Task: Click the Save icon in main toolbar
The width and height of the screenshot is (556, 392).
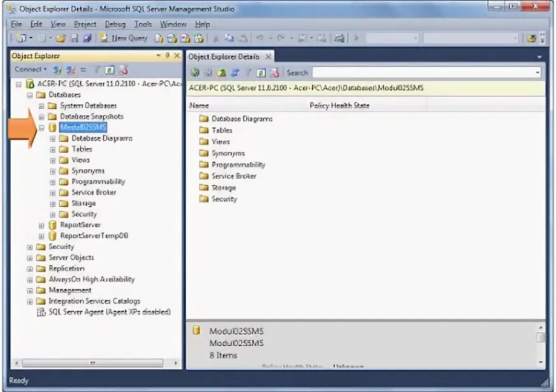Action: pyautogui.click(x=74, y=38)
